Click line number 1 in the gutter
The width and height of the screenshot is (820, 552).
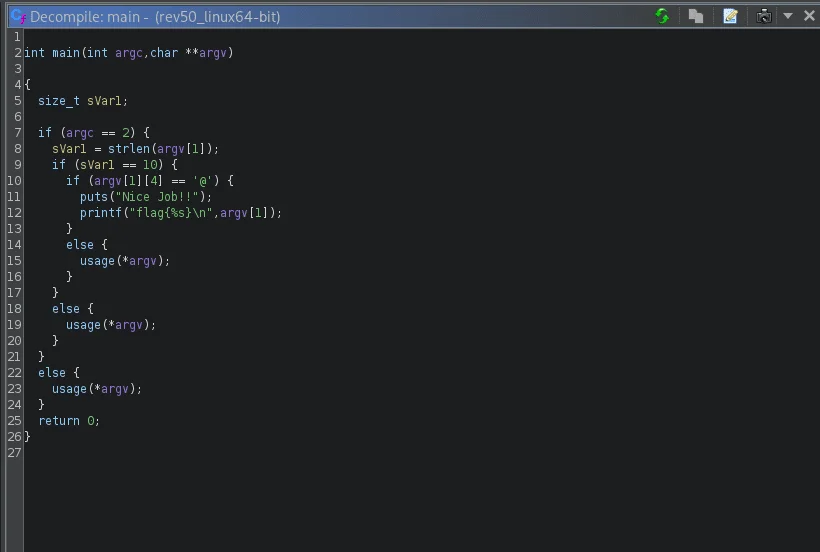tap(17, 37)
